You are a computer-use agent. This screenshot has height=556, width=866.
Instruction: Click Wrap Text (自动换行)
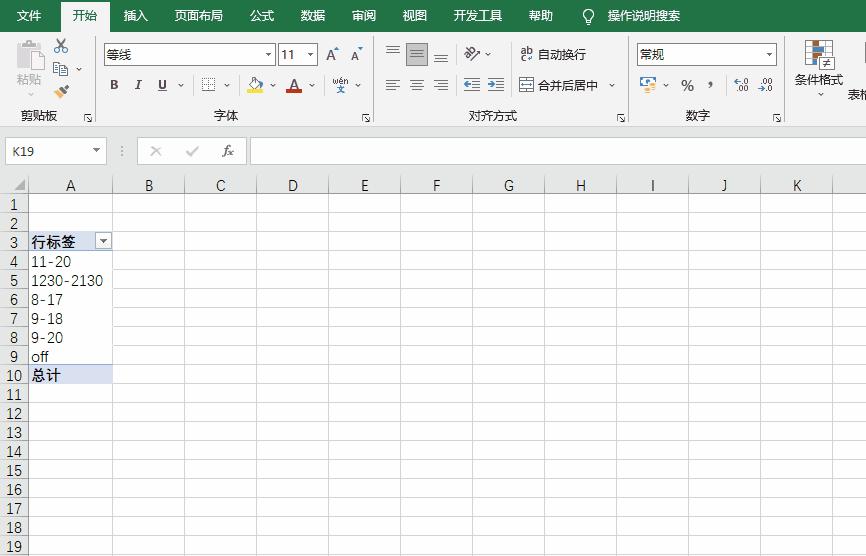point(553,54)
